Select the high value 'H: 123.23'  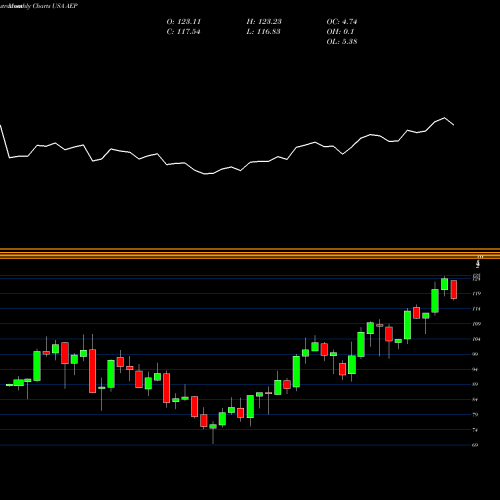tap(264, 22)
